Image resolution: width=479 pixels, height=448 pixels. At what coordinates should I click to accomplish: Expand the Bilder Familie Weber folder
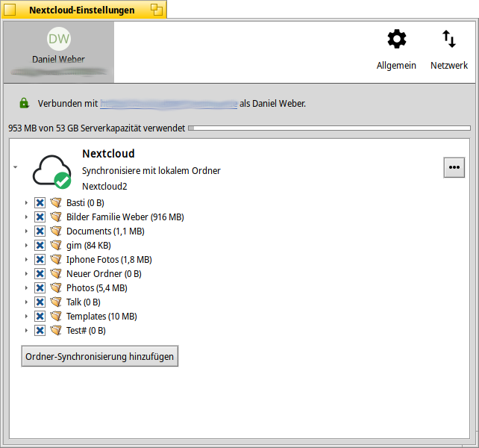point(26,217)
